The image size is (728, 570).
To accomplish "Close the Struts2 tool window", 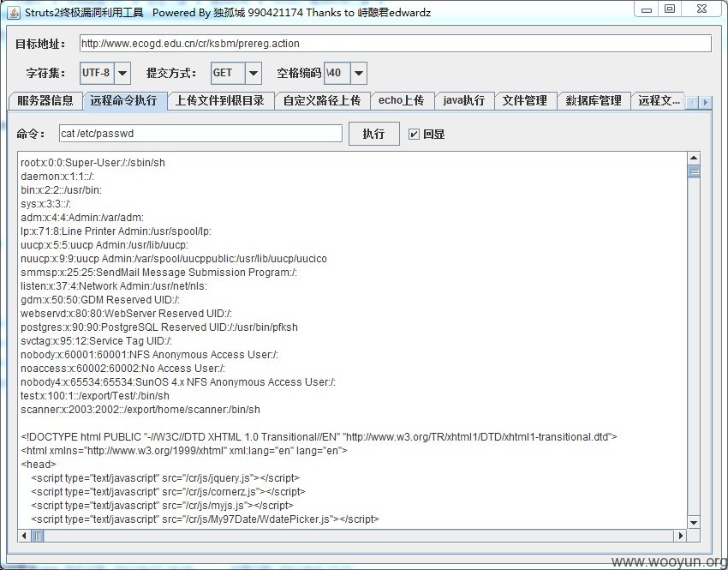I will pyautogui.click(x=701, y=9).
